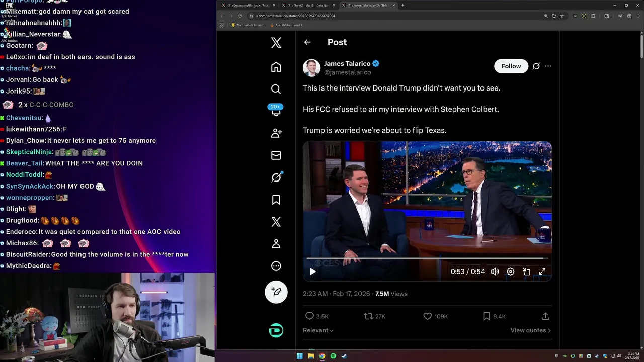The image size is (644, 362).
Task: Open the James Talarico name link
Action: [347, 63]
